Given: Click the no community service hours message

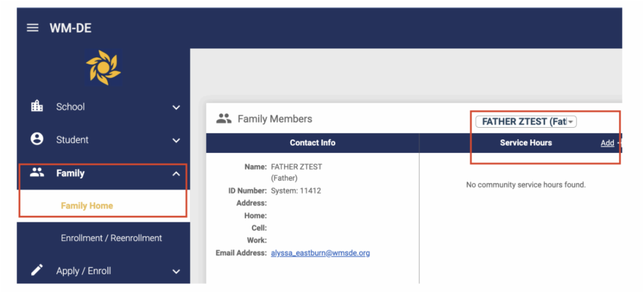Looking at the screenshot, I should click(525, 185).
